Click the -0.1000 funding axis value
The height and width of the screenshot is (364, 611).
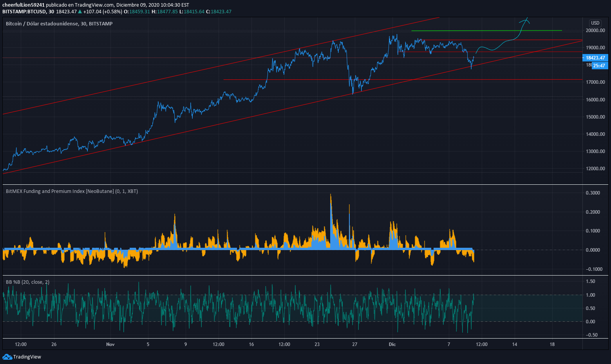594,269
